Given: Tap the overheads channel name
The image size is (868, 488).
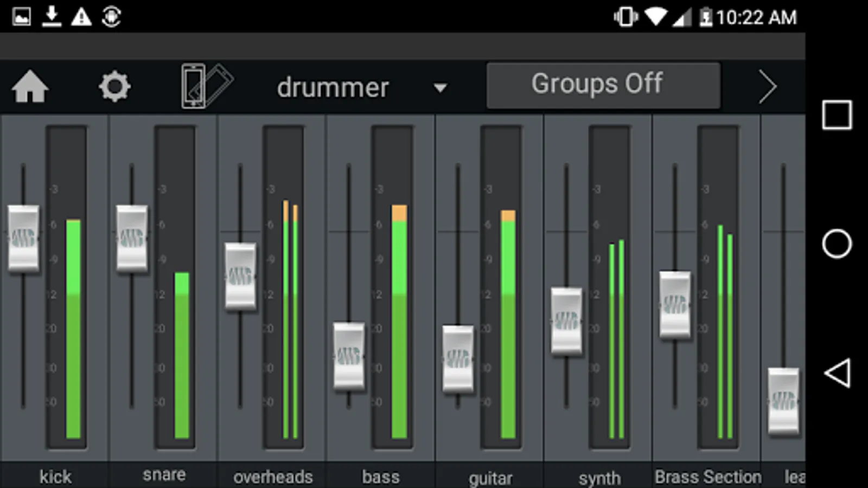Looking at the screenshot, I should coord(273,477).
